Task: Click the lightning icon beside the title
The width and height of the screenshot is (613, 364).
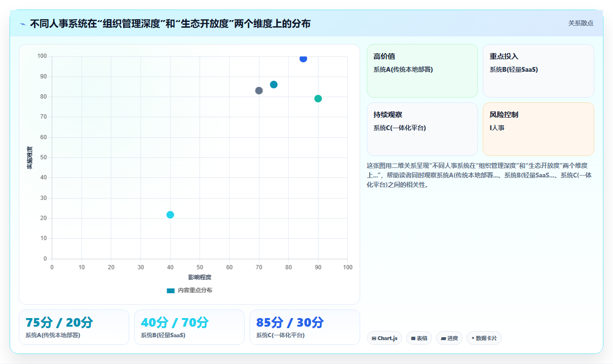Action: (23, 23)
